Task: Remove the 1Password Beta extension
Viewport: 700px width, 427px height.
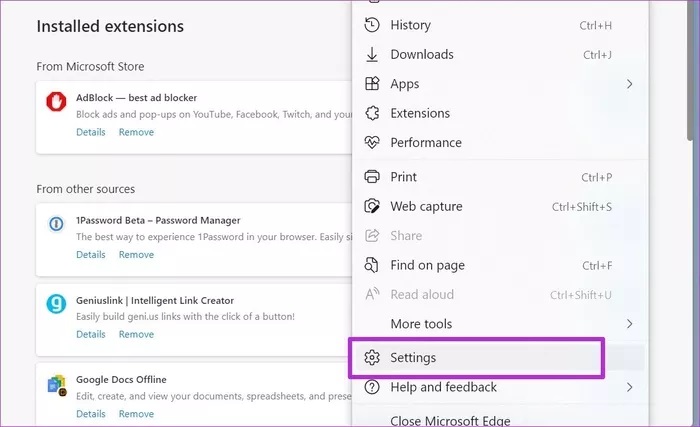Action: tap(136, 255)
